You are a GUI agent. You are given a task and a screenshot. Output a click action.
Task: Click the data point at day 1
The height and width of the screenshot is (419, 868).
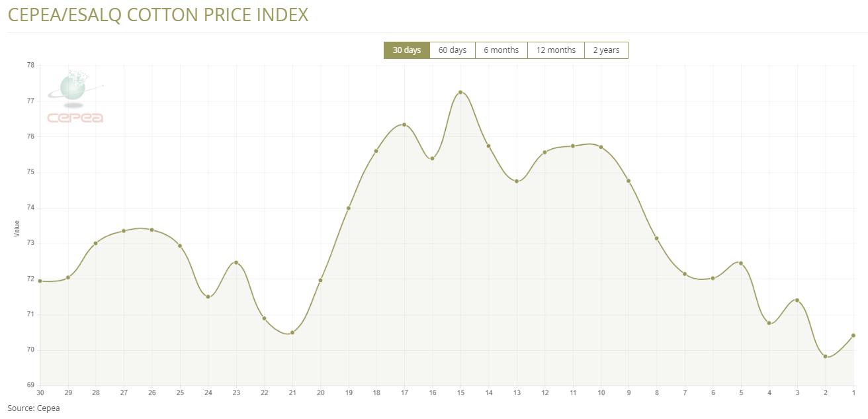coord(853,336)
